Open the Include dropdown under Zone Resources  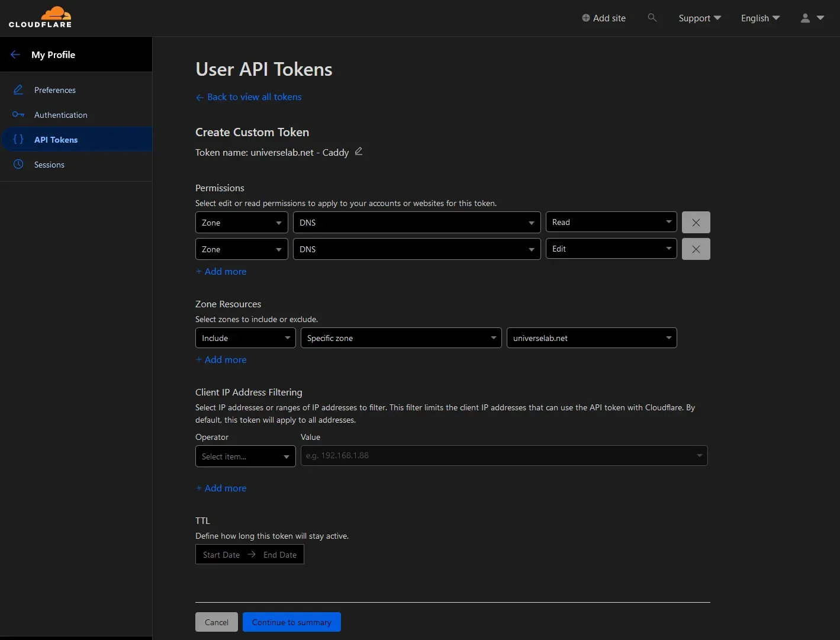pyautogui.click(x=246, y=338)
